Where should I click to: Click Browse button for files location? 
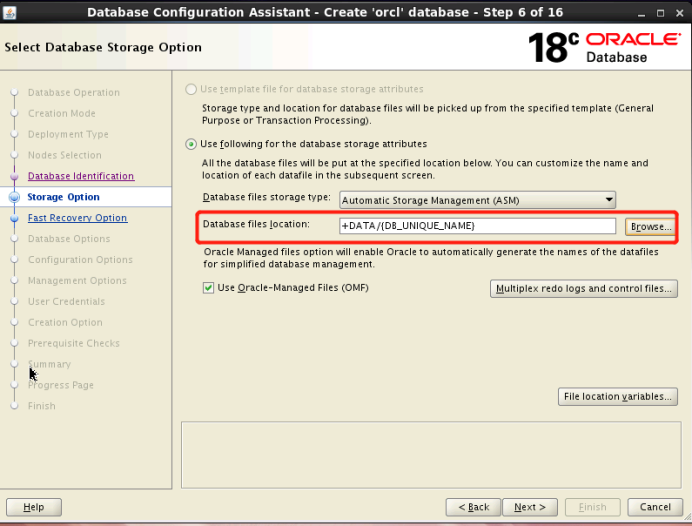click(650, 226)
